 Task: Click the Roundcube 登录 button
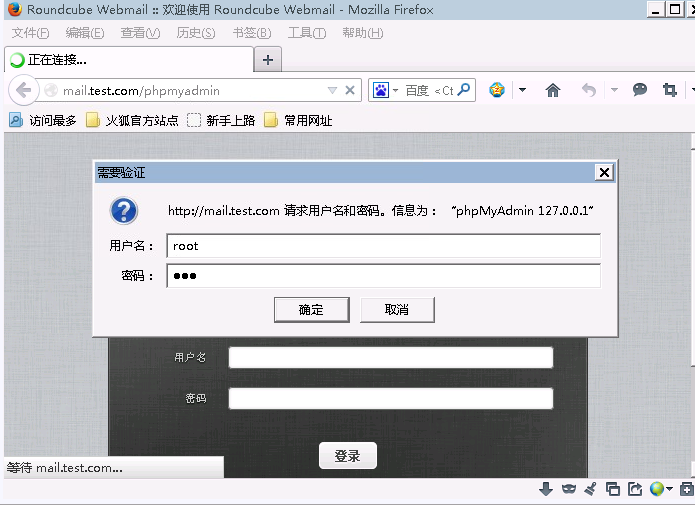click(348, 455)
